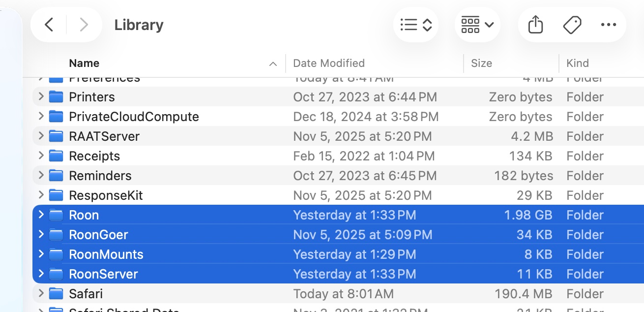Click the Safari folder icon
Image resolution: width=644 pixels, height=312 pixels.
(57, 294)
